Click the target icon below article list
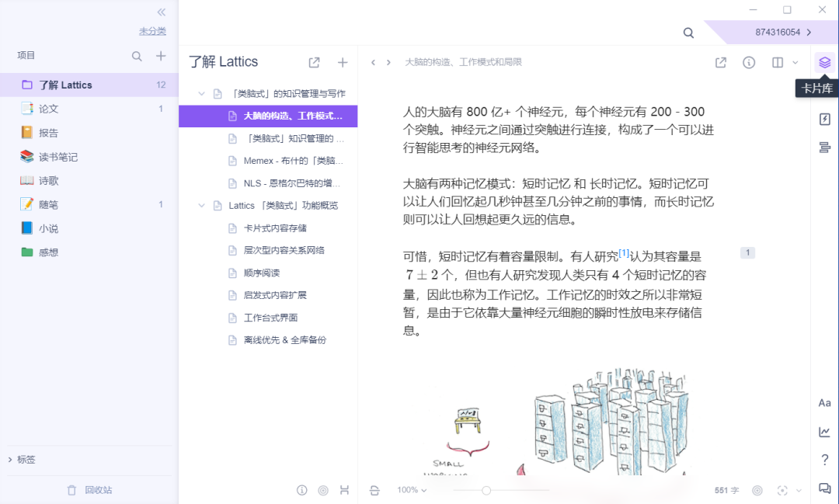The image size is (839, 504). coord(323,490)
